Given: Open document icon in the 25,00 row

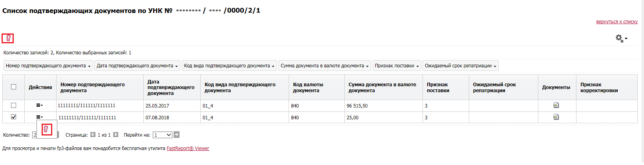Looking at the screenshot, I should tap(556, 117).
